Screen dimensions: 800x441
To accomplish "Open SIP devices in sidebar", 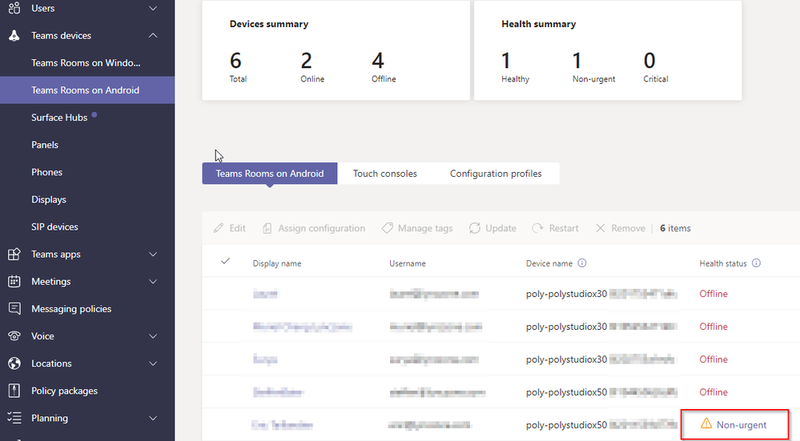I will point(55,227).
